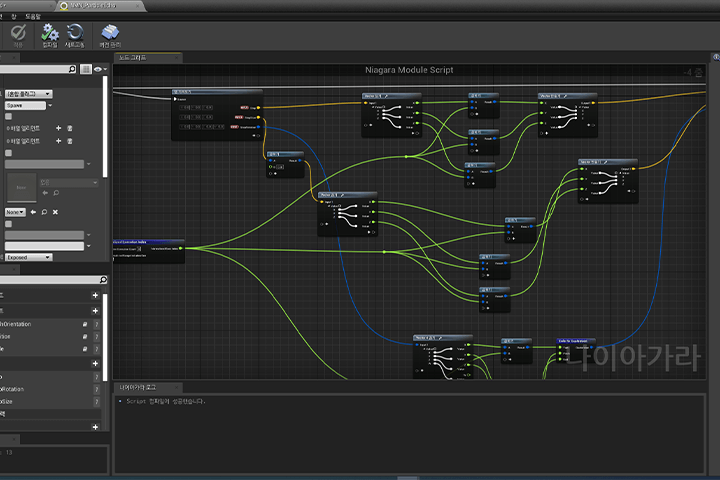Select the Niagara log tab
Viewport: 720px width, 480px height.
pos(148,388)
